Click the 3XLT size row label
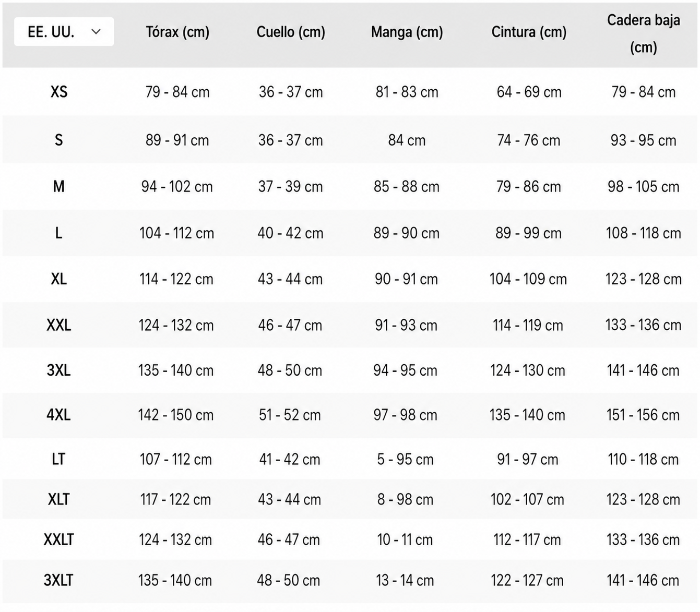This screenshot has height=612, width=700. pyautogui.click(x=59, y=581)
